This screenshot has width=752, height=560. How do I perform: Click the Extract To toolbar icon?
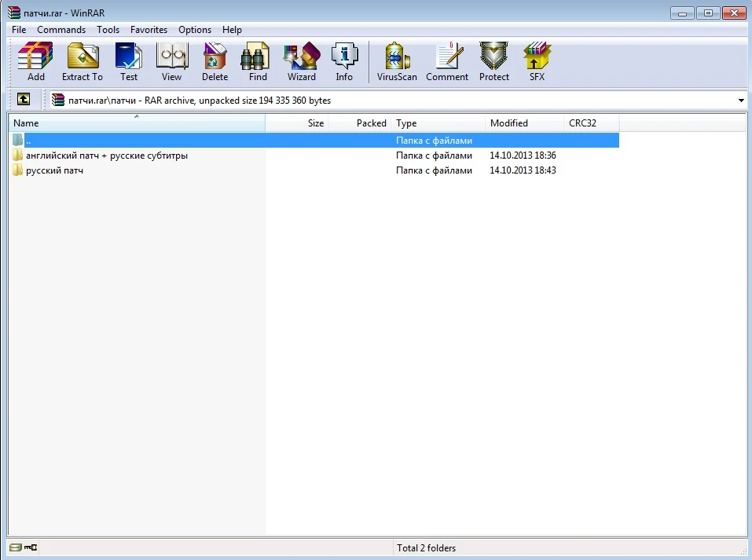tap(82, 61)
